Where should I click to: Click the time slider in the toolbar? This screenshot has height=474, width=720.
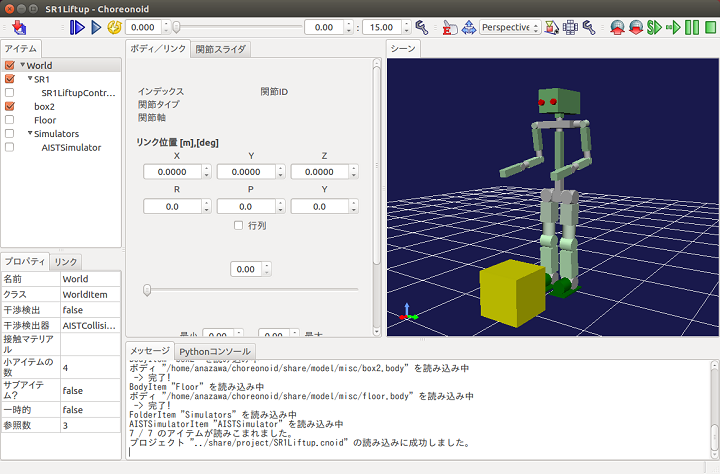tap(235, 27)
